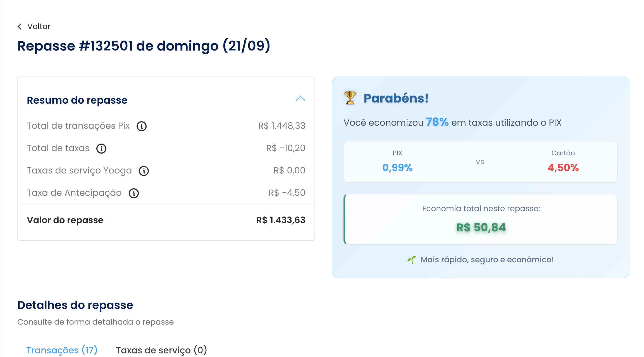This screenshot has height=357, width=644.
Task: Click the 78% savings percentage
Action: coord(437,122)
